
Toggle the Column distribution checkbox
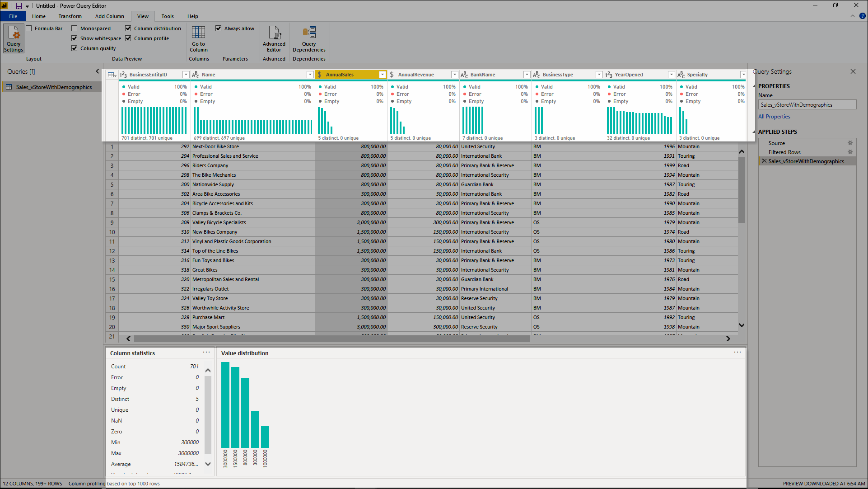coord(129,28)
